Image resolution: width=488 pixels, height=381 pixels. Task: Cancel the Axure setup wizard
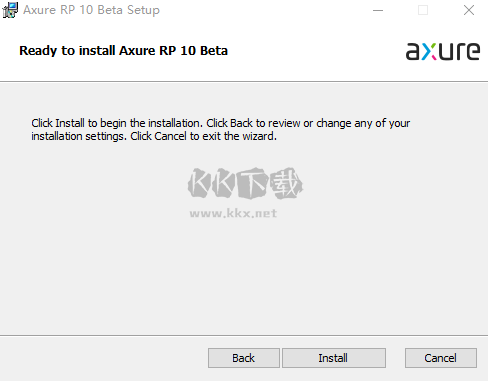click(x=441, y=358)
